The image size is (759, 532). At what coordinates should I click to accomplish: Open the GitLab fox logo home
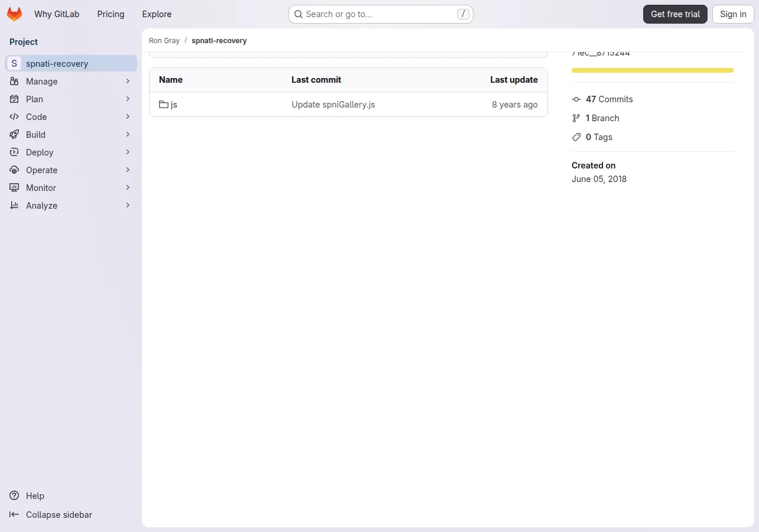(x=14, y=14)
